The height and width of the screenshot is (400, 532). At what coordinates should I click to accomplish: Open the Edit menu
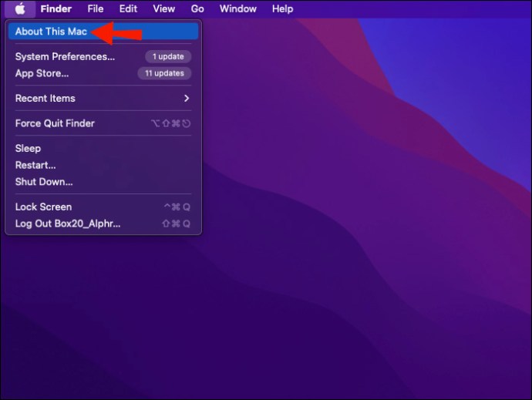click(x=128, y=8)
